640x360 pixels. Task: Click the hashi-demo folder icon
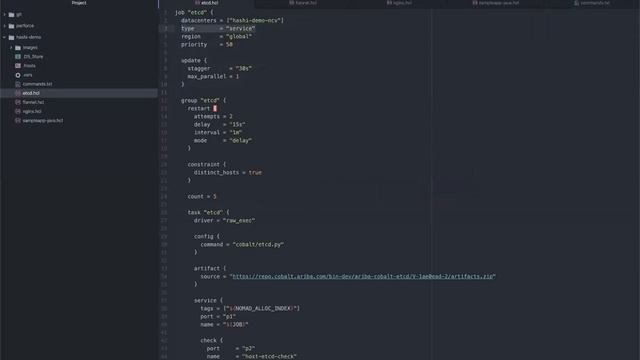coord(11,37)
